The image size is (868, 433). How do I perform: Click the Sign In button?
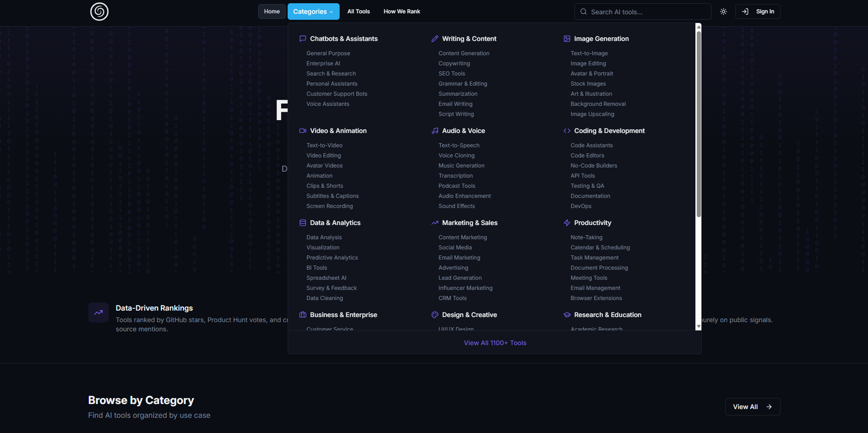[758, 12]
